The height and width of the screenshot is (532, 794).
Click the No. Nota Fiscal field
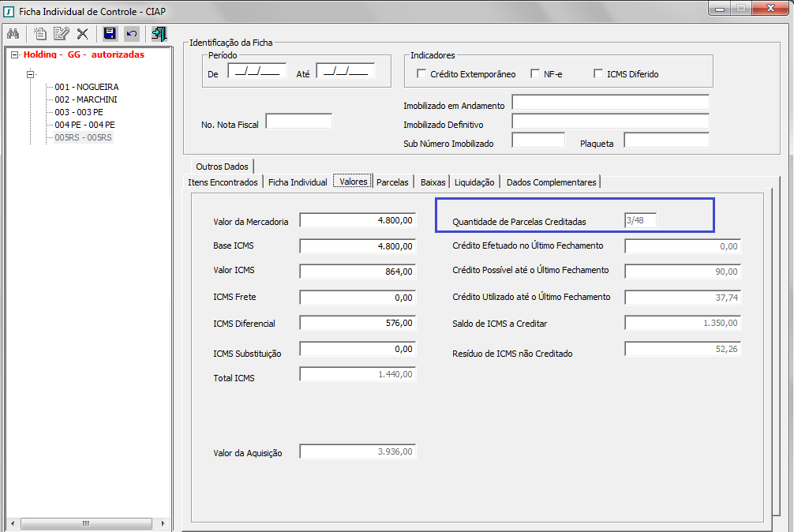[x=298, y=122]
